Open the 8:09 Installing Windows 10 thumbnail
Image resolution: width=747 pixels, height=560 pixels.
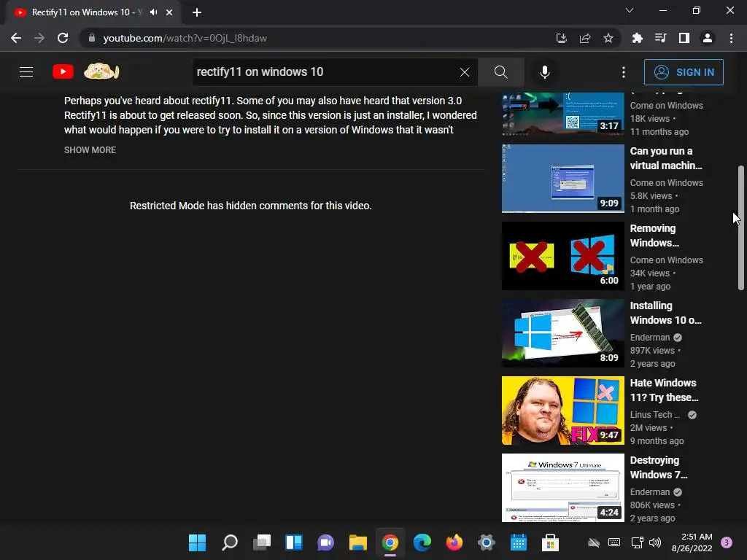tap(562, 332)
